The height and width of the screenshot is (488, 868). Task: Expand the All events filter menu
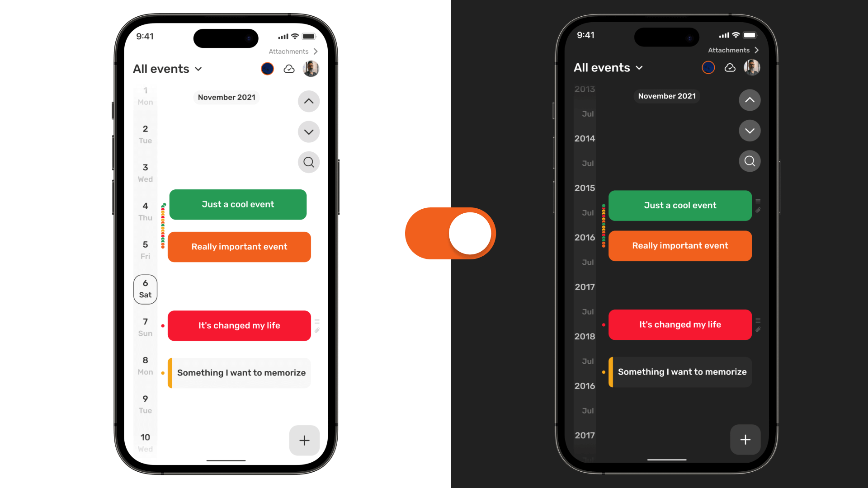pyautogui.click(x=168, y=69)
